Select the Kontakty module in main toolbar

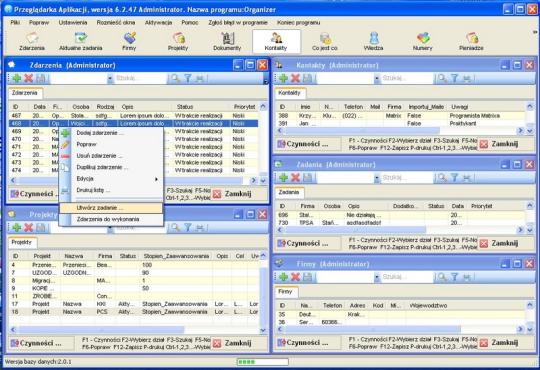pyautogui.click(x=276, y=42)
